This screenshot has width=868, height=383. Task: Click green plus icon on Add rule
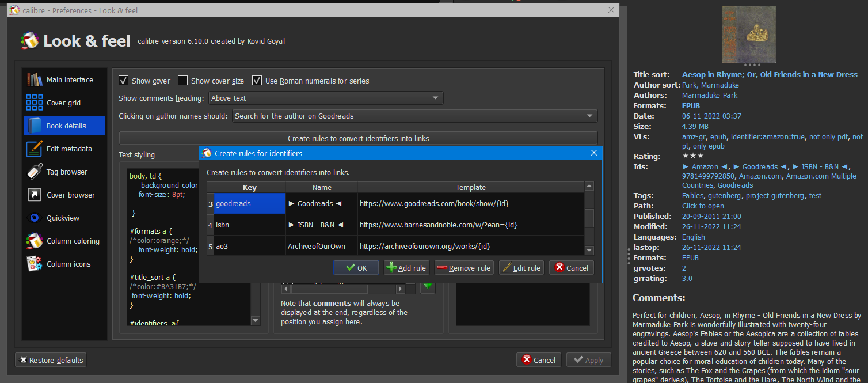[391, 268]
